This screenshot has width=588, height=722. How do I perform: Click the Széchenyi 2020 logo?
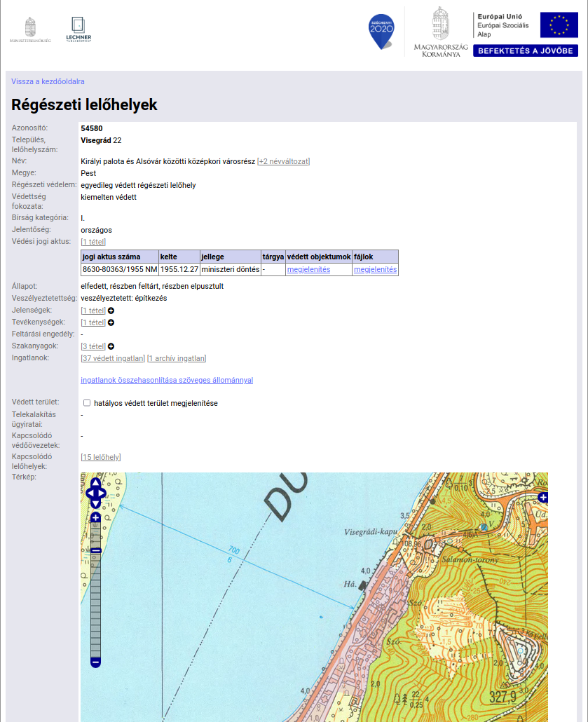pos(381,32)
